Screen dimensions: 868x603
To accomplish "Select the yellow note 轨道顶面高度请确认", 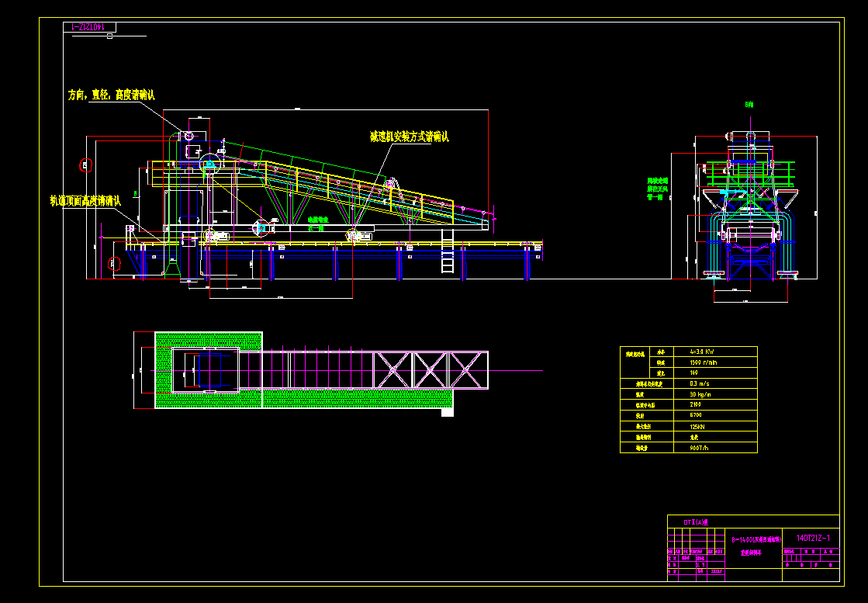I will coord(85,201).
